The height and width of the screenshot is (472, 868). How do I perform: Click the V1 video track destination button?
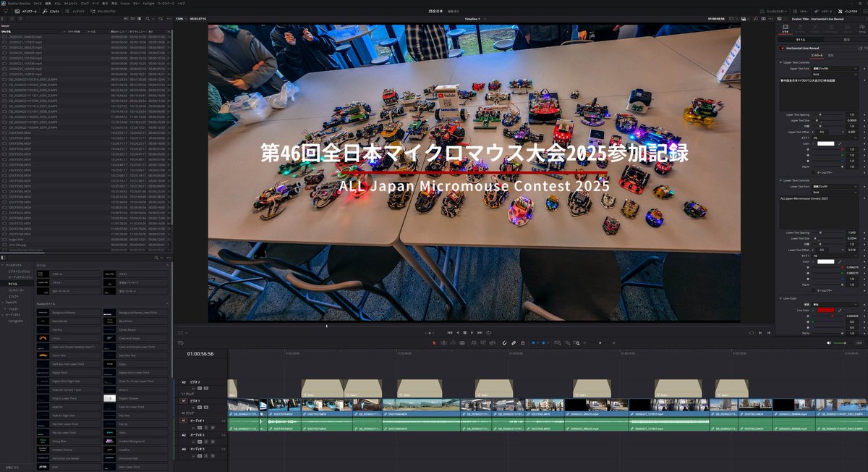pyautogui.click(x=184, y=400)
